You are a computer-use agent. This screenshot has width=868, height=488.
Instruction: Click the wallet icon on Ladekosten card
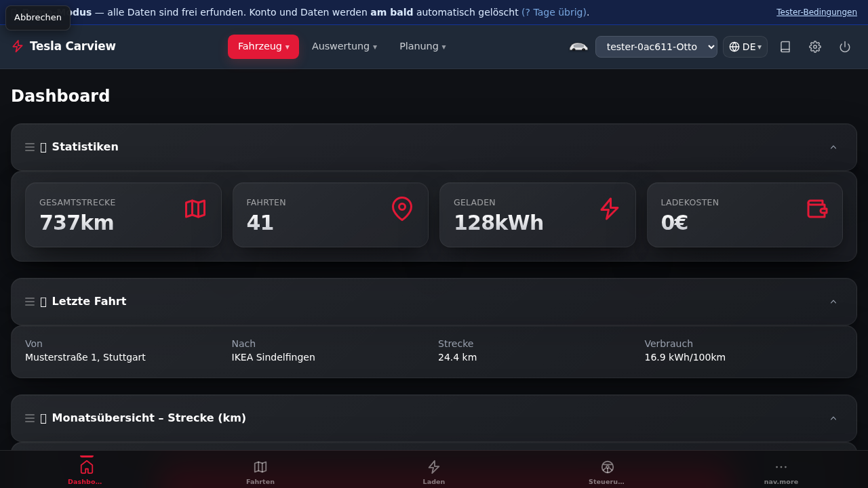coord(817,209)
